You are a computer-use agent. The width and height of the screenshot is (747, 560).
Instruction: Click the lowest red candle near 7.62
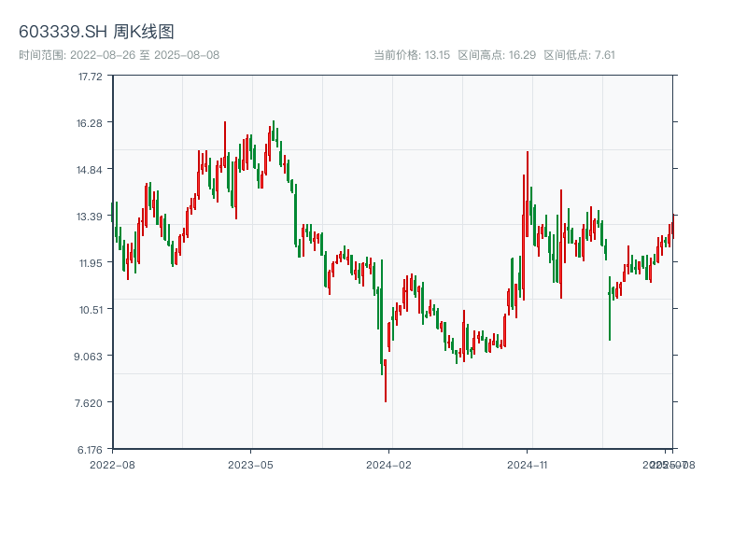(x=385, y=381)
